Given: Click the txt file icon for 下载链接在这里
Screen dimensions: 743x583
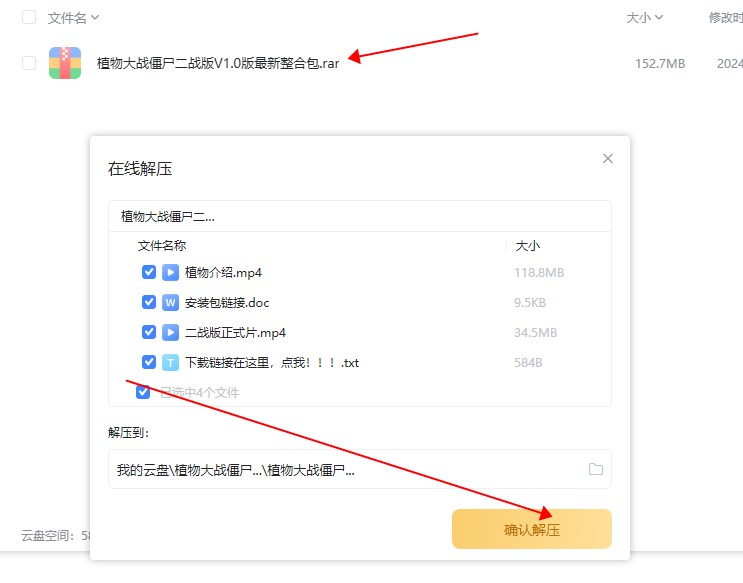Looking at the screenshot, I should coord(170,362).
